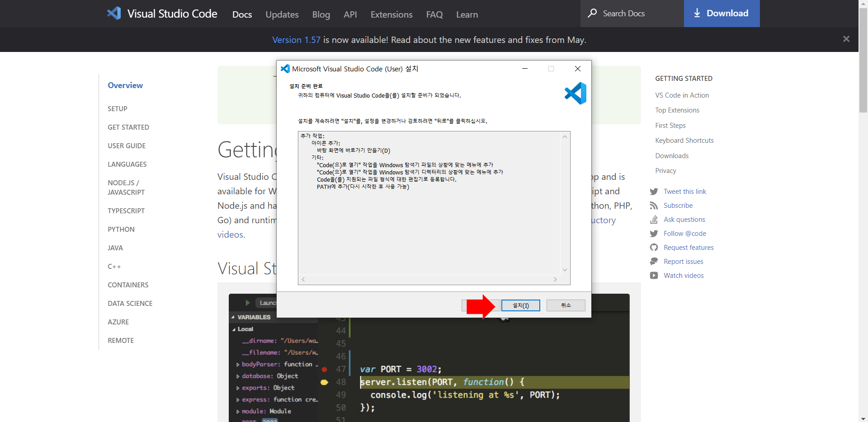Open the FAQ menu item
Image resolution: width=868 pixels, height=422 pixels.
point(434,14)
